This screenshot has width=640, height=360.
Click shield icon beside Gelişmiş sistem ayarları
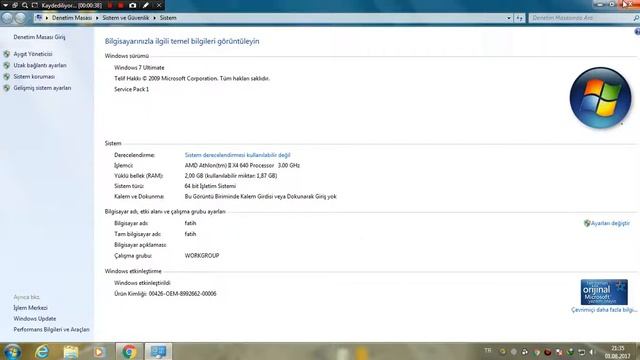7,88
